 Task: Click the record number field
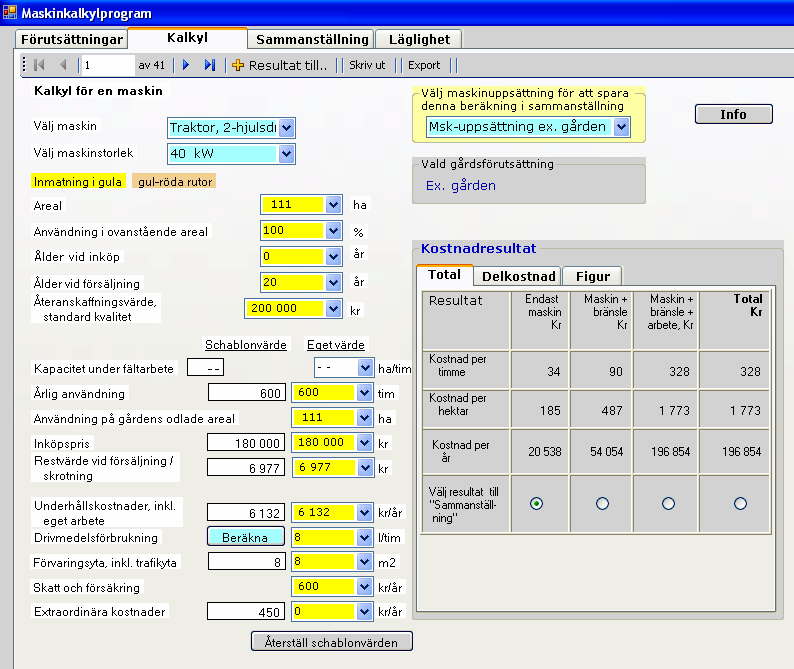[107, 65]
